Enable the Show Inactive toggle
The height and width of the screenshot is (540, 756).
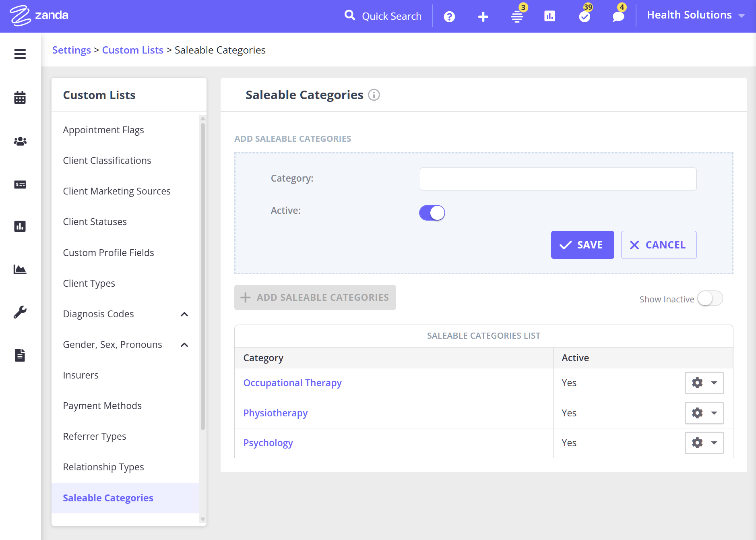tap(710, 299)
